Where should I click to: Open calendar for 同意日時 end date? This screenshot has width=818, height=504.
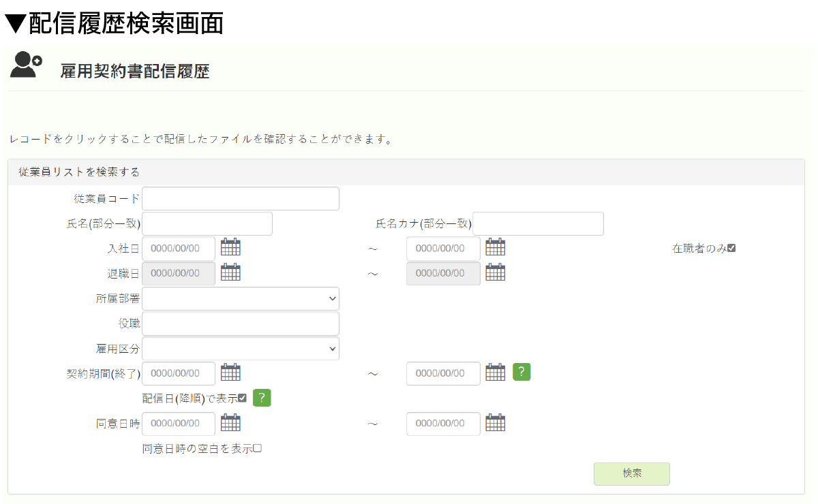coord(496,423)
